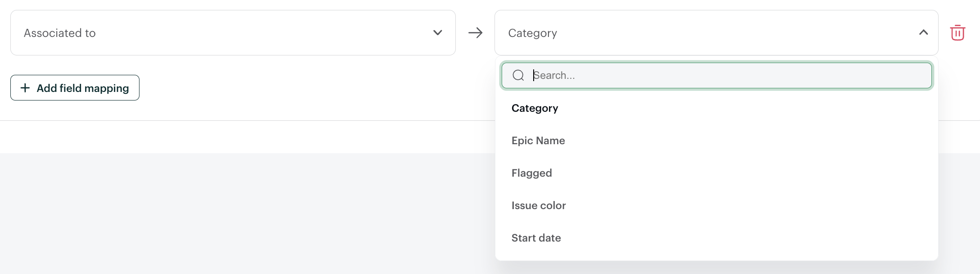Select the bold Category option in the list

point(535,108)
